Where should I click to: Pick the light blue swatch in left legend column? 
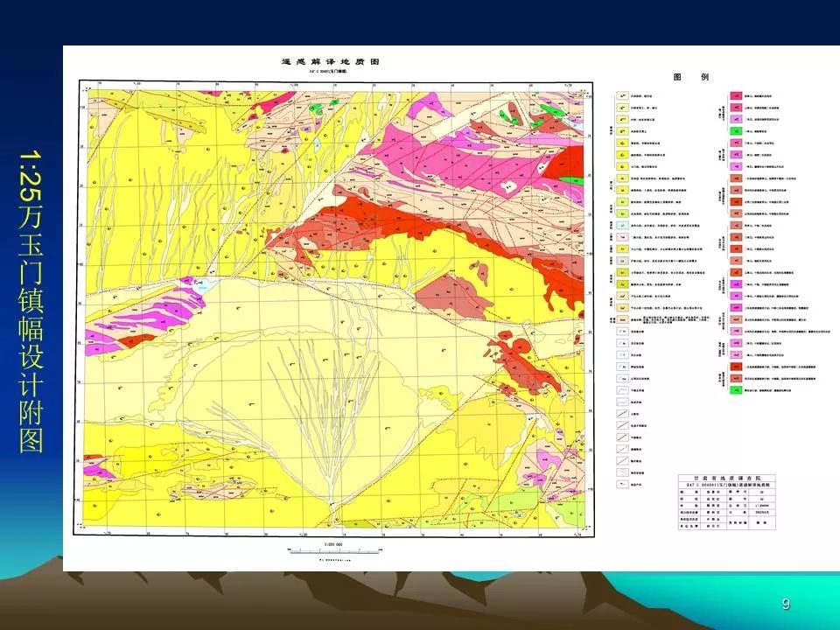click(x=622, y=226)
